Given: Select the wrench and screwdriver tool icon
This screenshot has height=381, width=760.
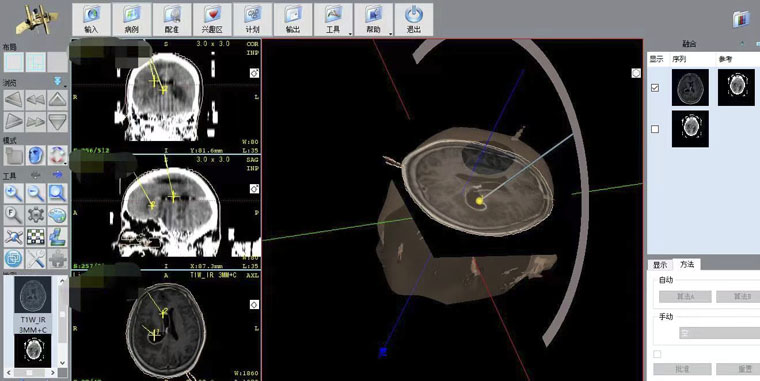Looking at the screenshot, I should click(35, 259).
